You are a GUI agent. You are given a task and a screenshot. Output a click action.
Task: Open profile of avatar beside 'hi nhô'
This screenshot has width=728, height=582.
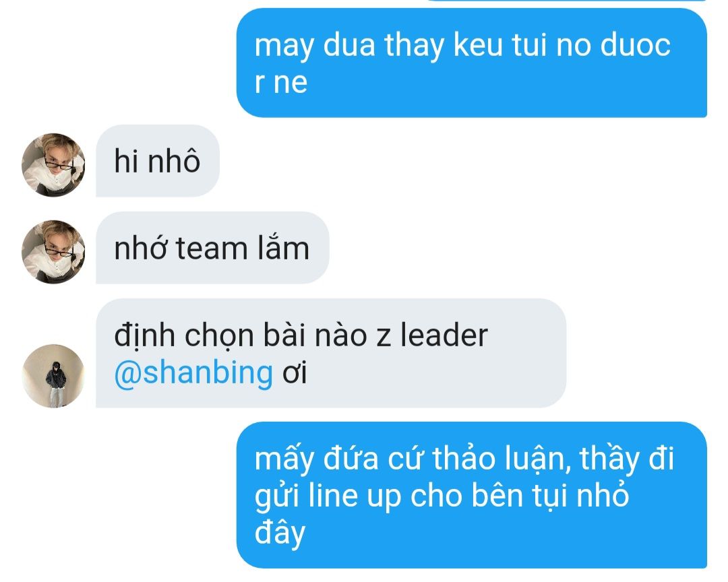(x=53, y=165)
